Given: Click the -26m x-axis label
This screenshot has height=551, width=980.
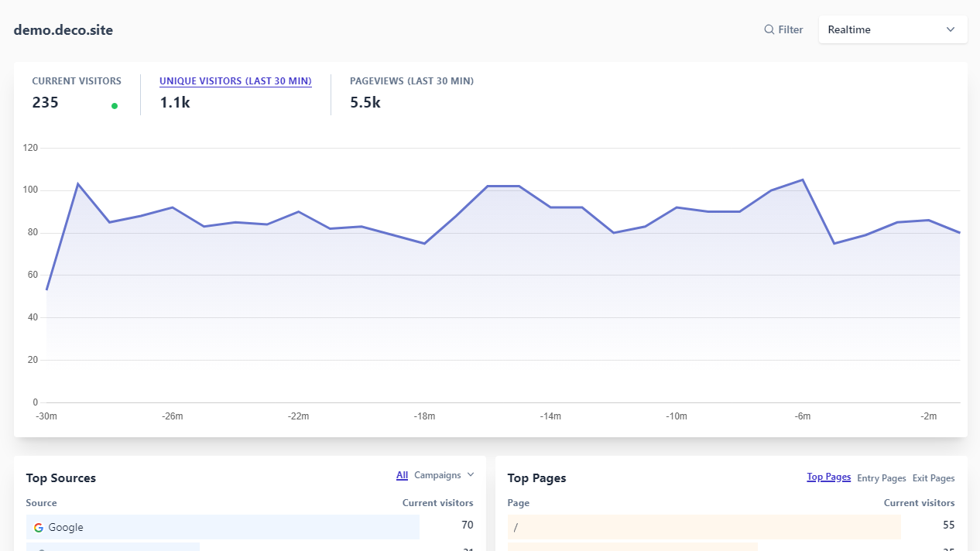Looking at the screenshot, I should (173, 416).
